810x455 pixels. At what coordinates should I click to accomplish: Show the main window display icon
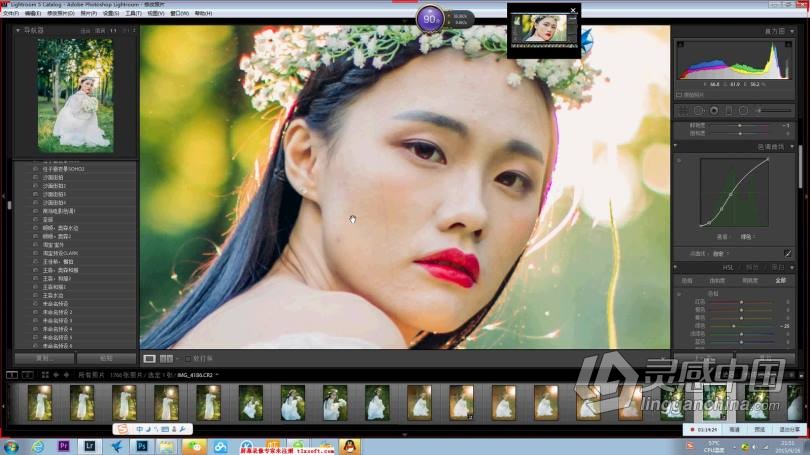[x=12, y=374]
